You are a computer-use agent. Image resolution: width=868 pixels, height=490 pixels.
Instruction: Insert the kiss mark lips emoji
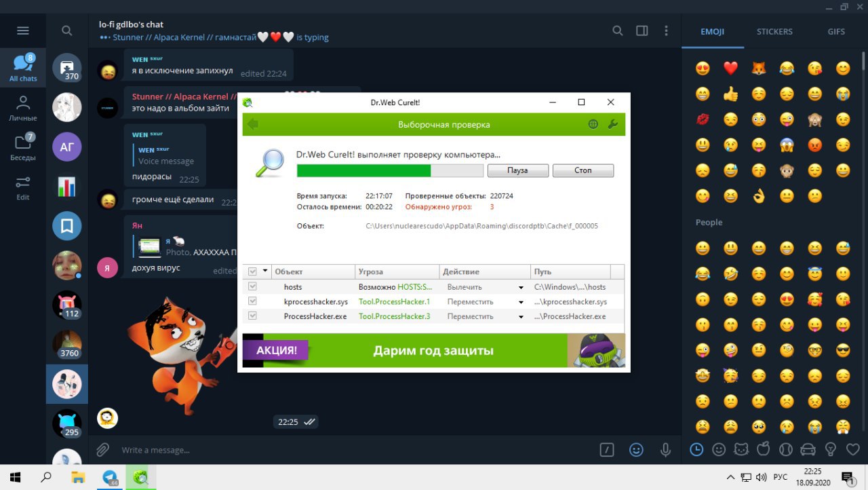pyautogui.click(x=703, y=119)
